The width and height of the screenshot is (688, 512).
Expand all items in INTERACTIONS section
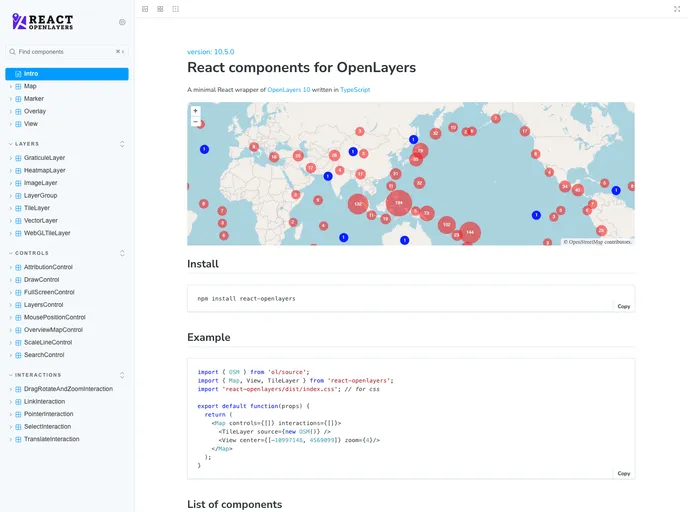pos(122,375)
